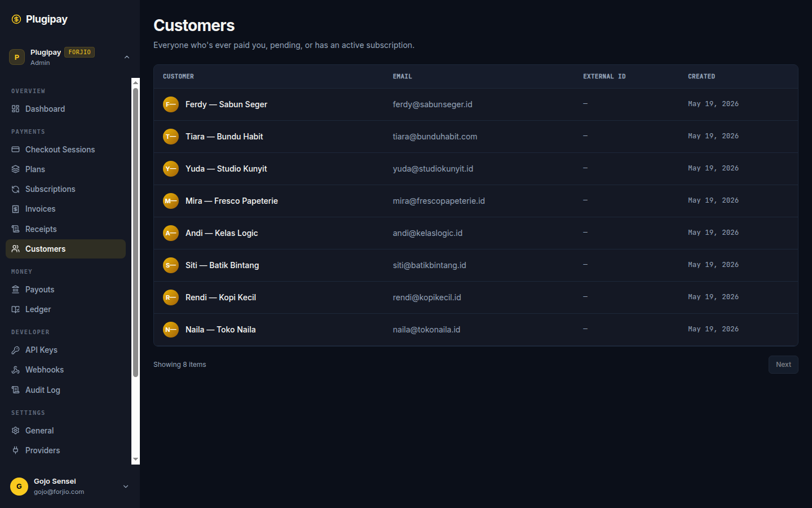The width and height of the screenshot is (812, 508).
Task: Click the Receipts scroll icon
Action: [x=16, y=229]
